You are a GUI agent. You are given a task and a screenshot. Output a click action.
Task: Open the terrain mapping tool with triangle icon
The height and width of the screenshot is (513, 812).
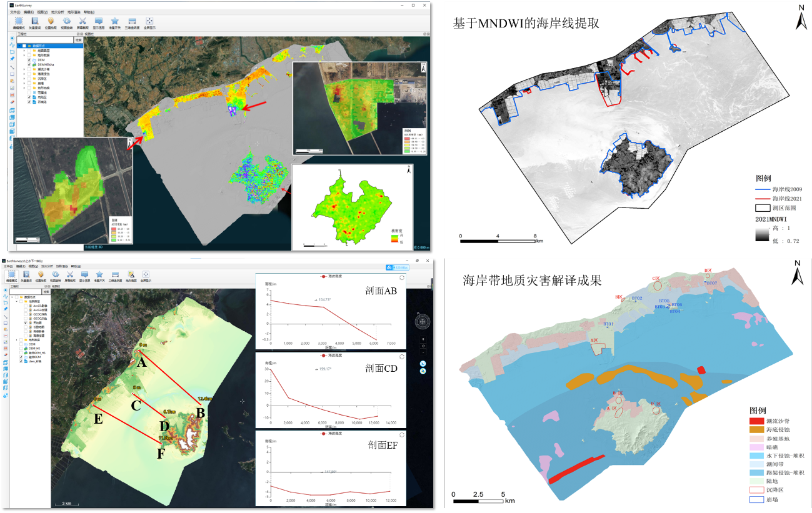(x=131, y=275)
